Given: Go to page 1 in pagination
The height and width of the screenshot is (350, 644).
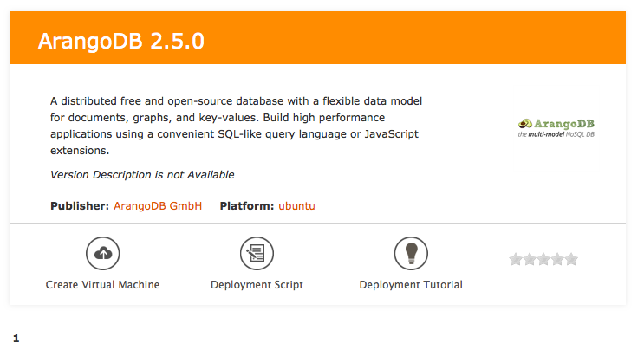Looking at the screenshot, I should (16, 338).
